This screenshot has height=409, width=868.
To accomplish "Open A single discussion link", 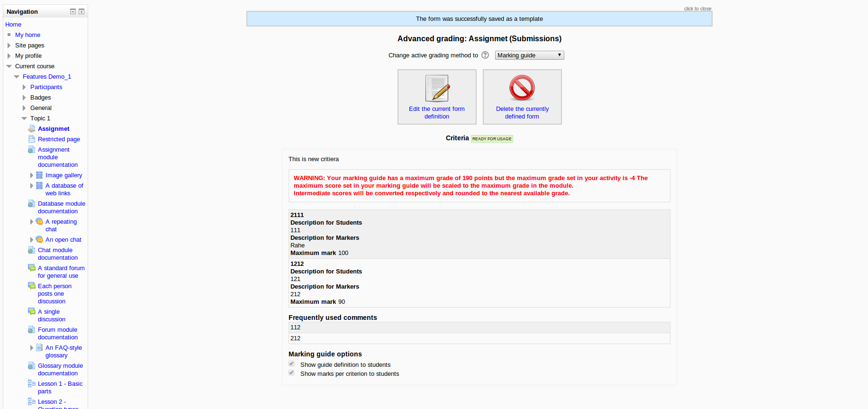I will point(52,315).
